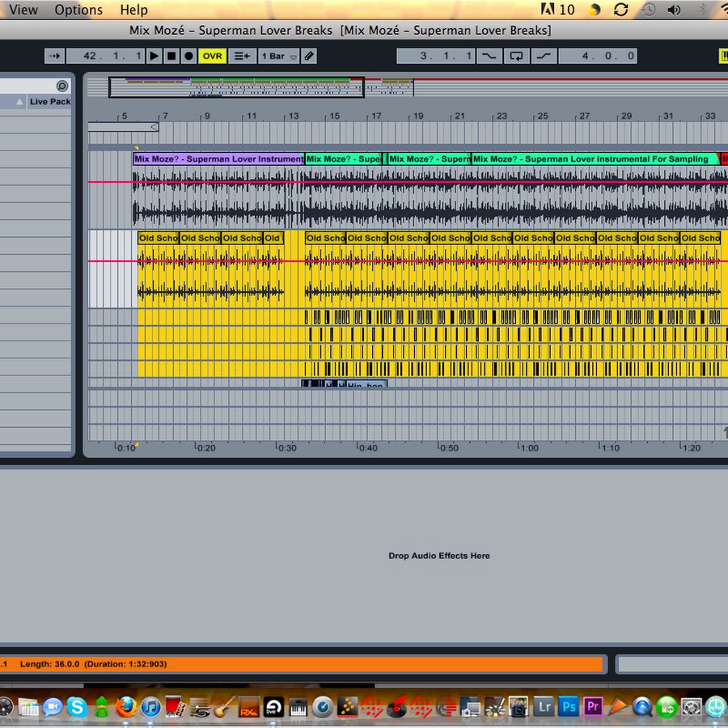Open the 1 Bar quantization dropdown
728x728 pixels.
click(x=278, y=56)
